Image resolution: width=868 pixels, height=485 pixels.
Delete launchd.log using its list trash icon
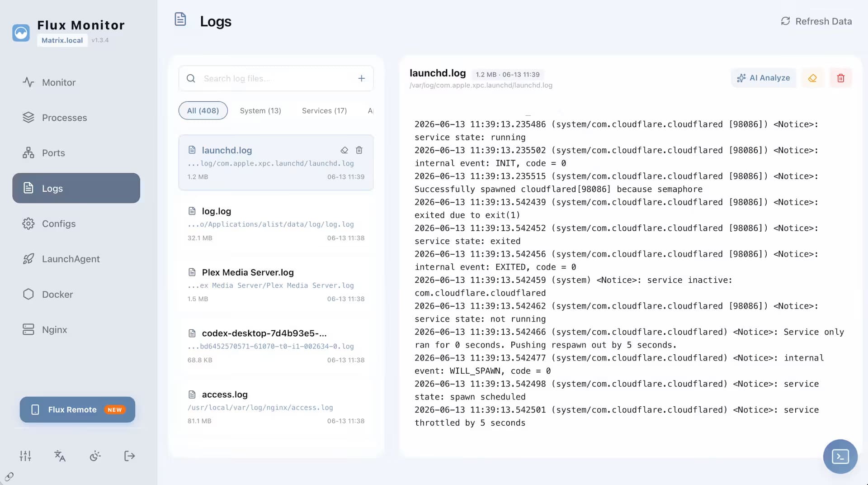coord(359,150)
